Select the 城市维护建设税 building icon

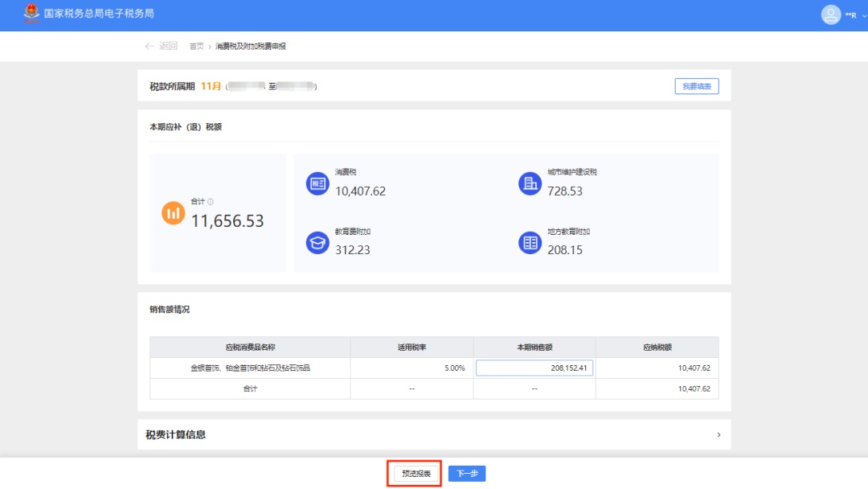pos(530,183)
